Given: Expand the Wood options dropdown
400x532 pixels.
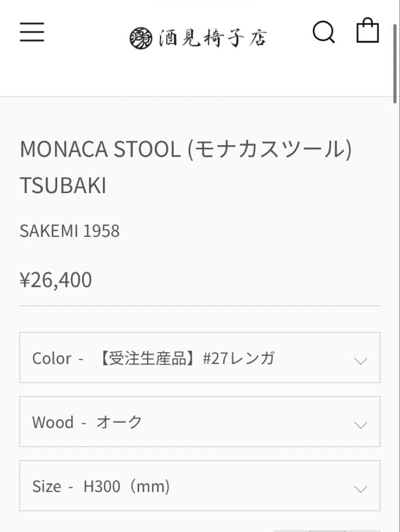Looking at the screenshot, I should (200, 422).
